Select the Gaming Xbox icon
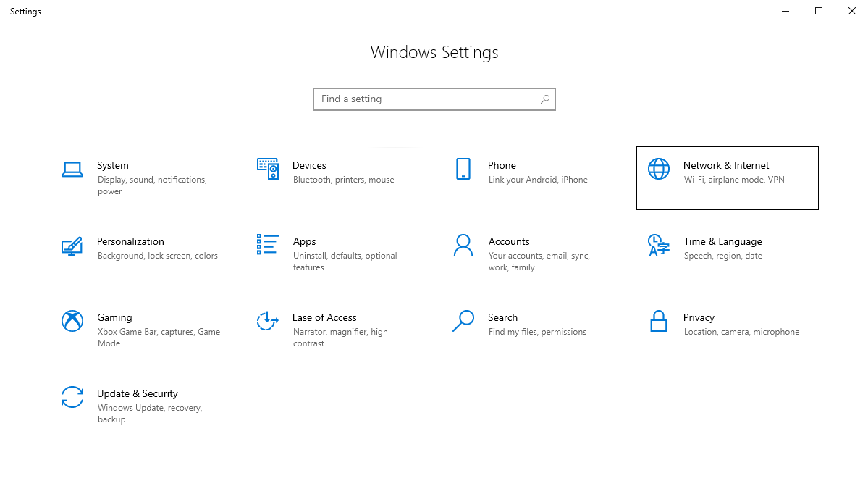868x497 pixels. [x=72, y=321]
